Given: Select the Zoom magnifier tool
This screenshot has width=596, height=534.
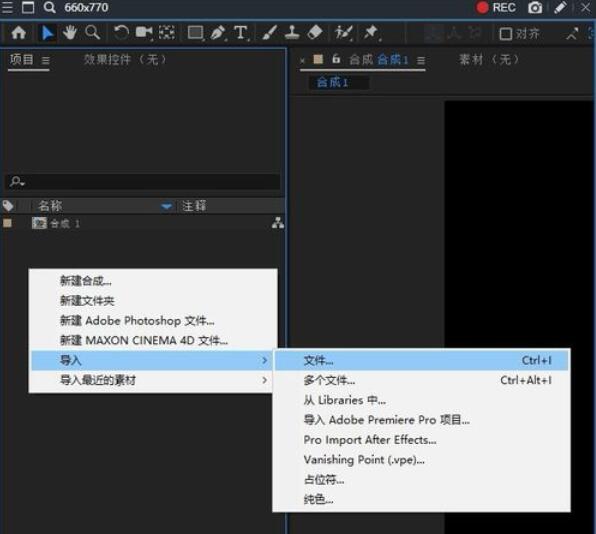Looking at the screenshot, I should (93, 33).
